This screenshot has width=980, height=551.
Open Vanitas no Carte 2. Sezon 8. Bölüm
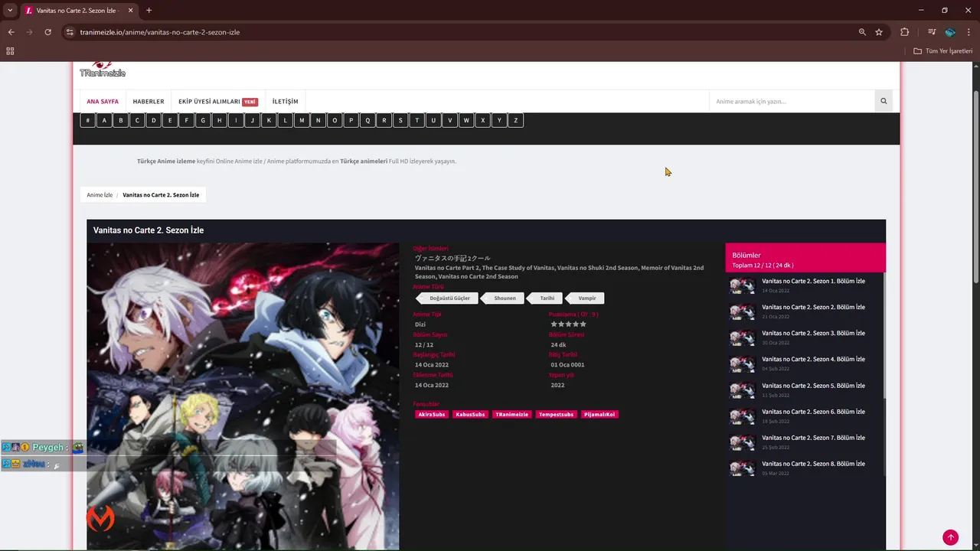click(x=813, y=464)
